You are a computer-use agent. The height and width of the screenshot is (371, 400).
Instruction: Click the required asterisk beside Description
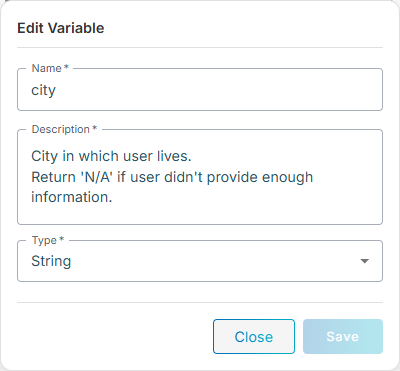click(x=95, y=128)
